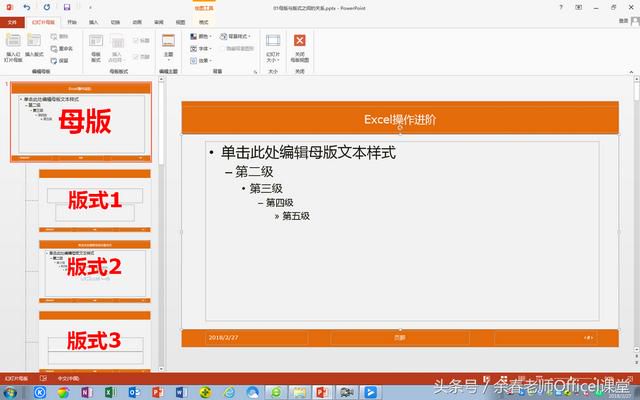Click Insert Slide Master button
This screenshot has width=640, height=400.
click(13, 48)
